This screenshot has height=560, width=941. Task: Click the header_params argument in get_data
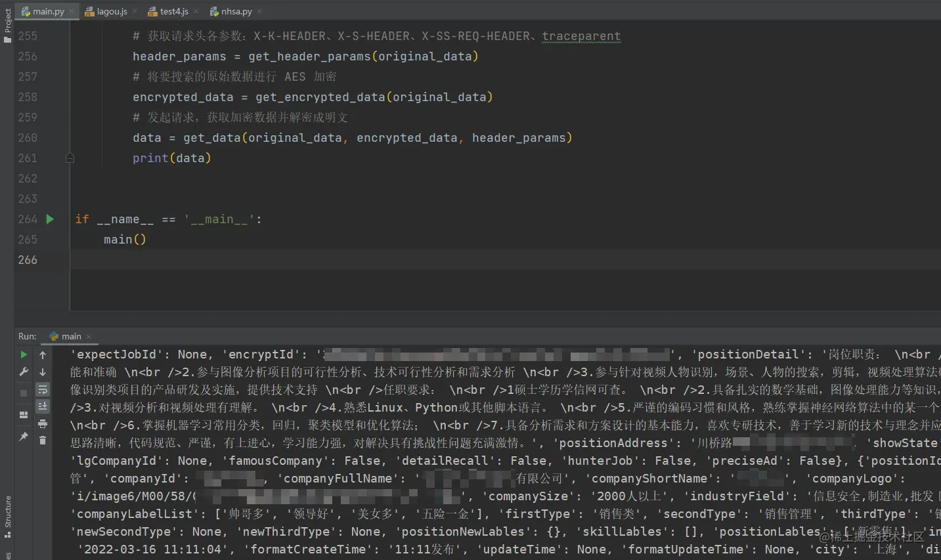point(519,138)
